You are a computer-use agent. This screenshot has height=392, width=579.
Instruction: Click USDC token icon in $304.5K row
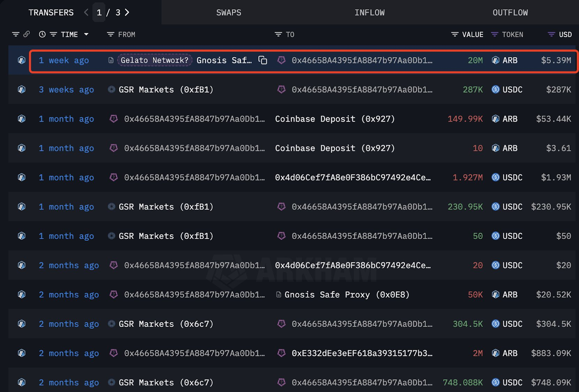tap(496, 324)
